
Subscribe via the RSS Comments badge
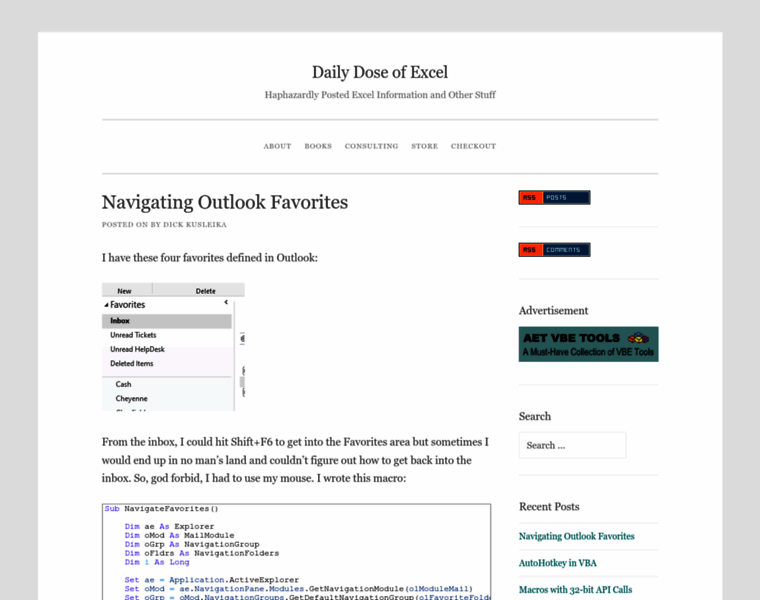click(554, 250)
